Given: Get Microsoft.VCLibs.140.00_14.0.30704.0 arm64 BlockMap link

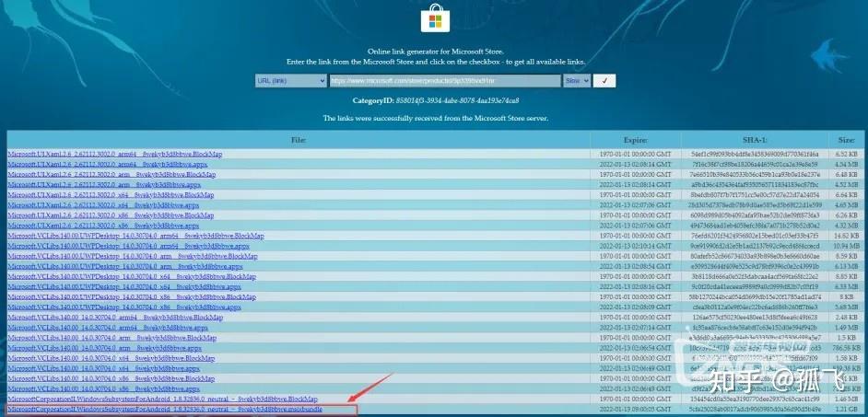Looking at the screenshot, I should point(115,318).
